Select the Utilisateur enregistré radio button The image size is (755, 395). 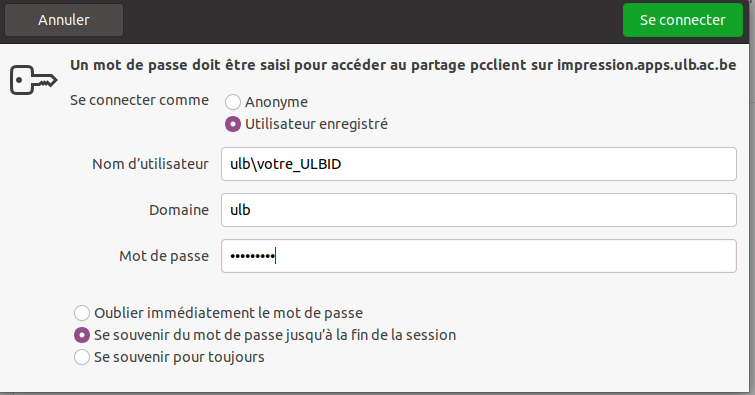click(x=233, y=124)
